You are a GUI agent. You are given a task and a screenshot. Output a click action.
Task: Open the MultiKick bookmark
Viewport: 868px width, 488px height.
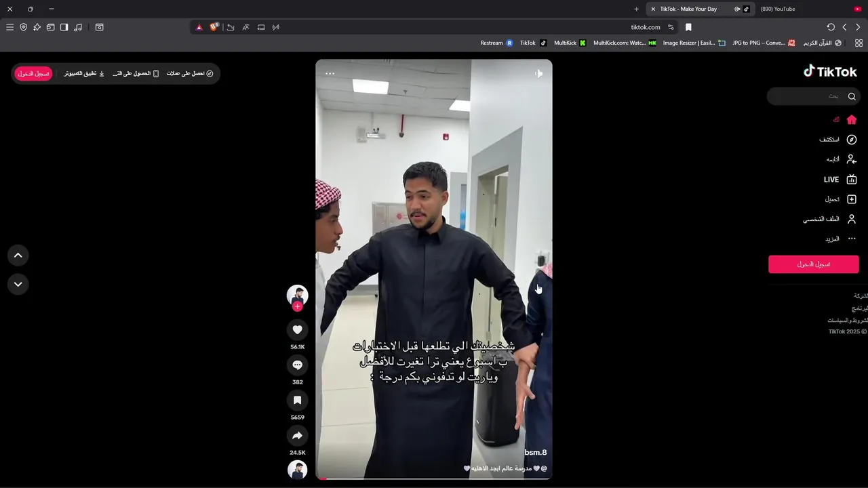[570, 43]
